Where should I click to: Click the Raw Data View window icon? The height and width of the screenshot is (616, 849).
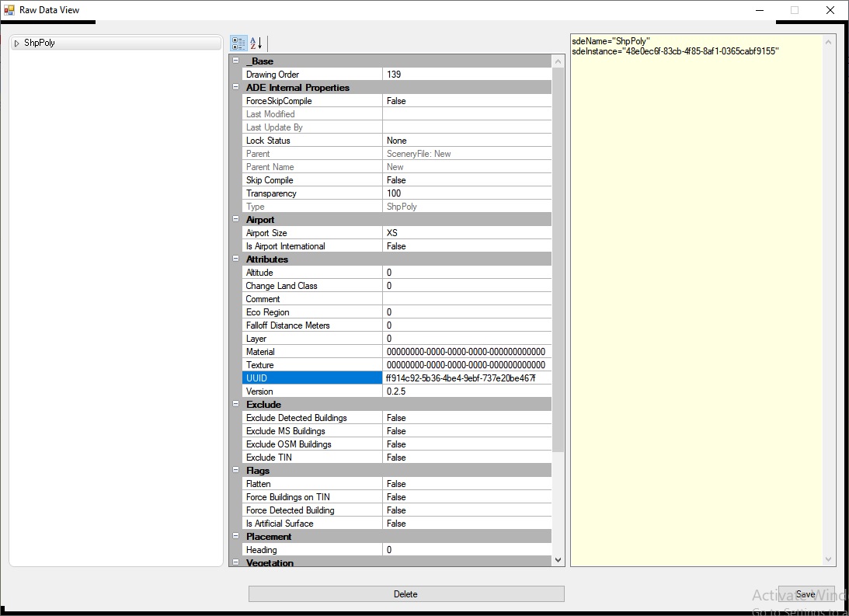[x=9, y=10]
